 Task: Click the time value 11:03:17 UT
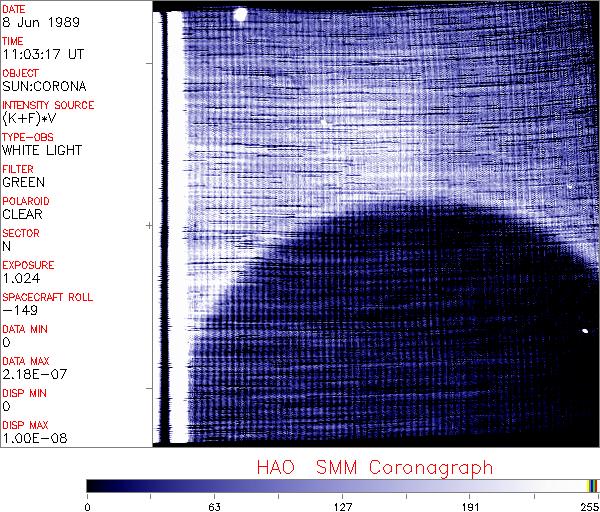point(36,54)
